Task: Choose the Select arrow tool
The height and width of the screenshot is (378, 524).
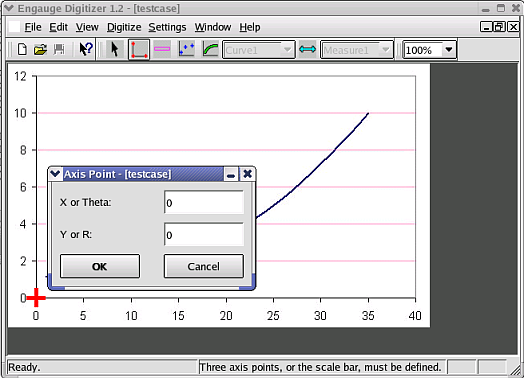Action: (115, 49)
